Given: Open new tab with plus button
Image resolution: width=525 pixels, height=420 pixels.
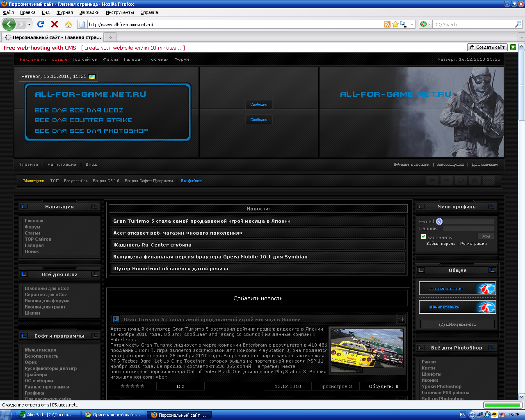Looking at the screenshot, I should [x=110, y=37].
